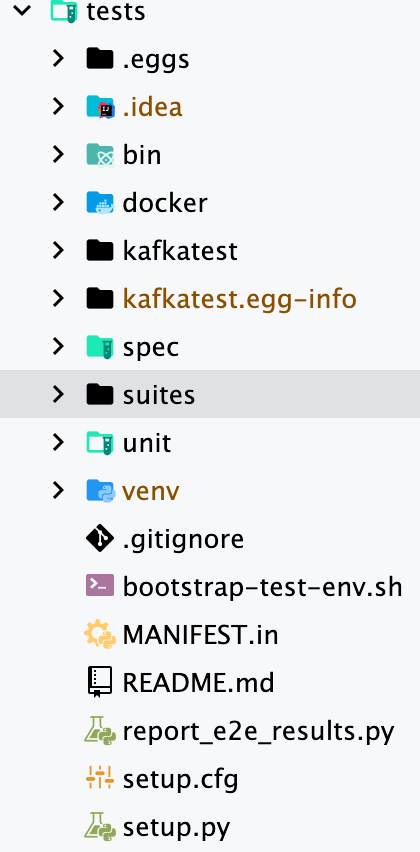The height and width of the screenshot is (852, 420).
Task: Expand the kafkatest.egg-info folder chevron
Action: tap(58, 298)
